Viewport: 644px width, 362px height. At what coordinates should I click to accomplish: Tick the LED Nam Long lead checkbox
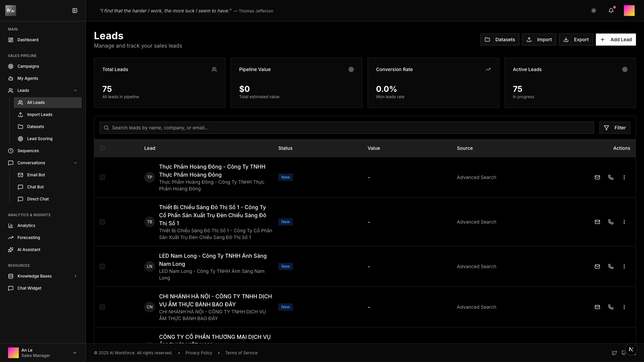coord(102,266)
